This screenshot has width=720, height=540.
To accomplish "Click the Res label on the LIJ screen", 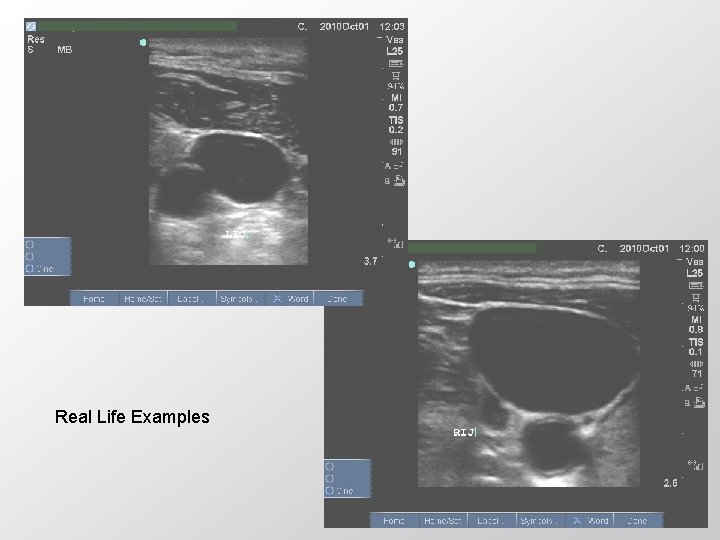I will pyautogui.click(x=36, y=39).
